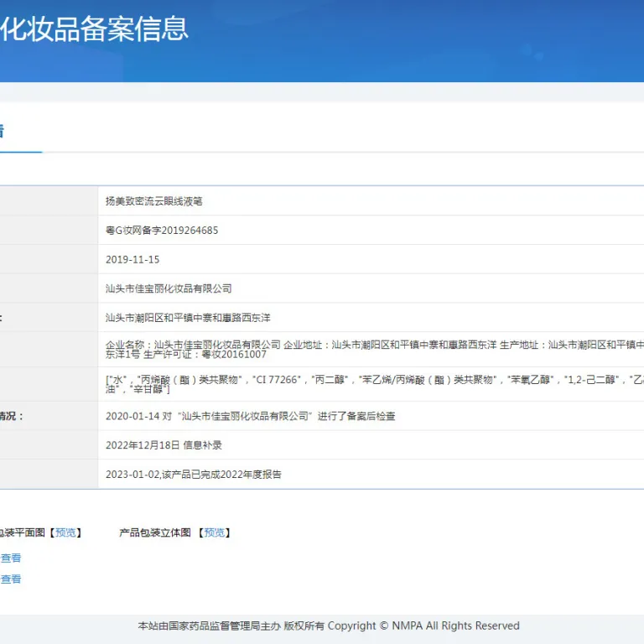Open the 产品包装立体图 预览 link
This screenshot has height=644, width=644.
point(215,532)
